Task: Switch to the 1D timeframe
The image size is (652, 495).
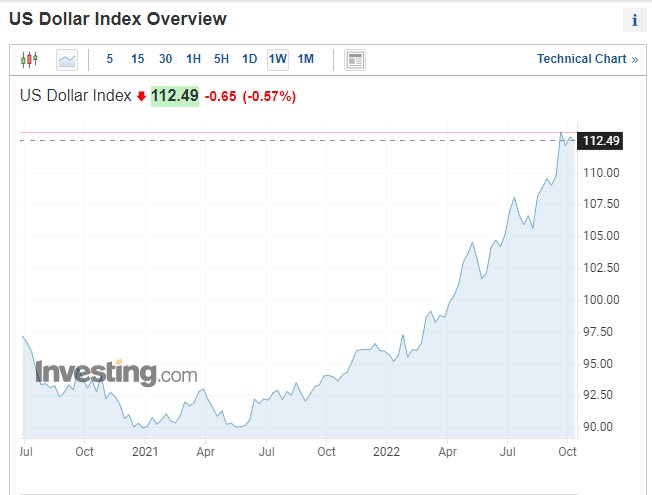Action: pos(249,59)
